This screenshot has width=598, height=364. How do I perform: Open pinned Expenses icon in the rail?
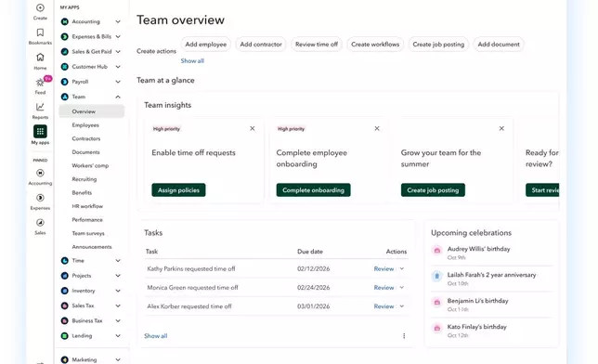pos(40,198)
